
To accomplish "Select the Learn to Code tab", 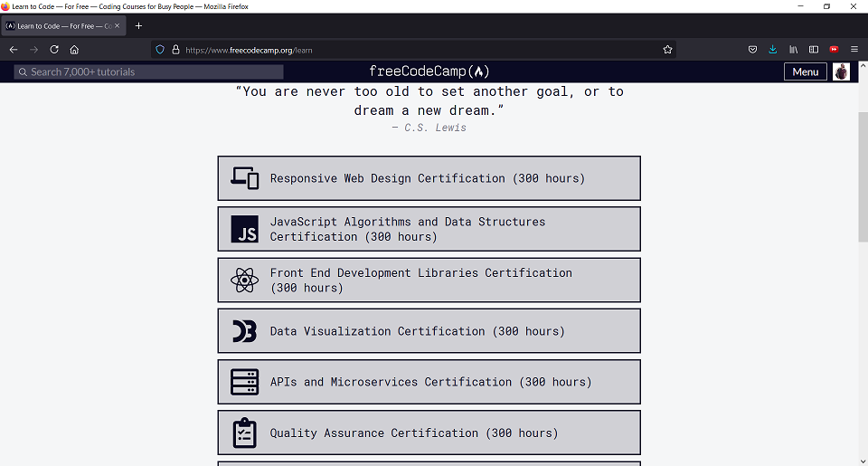I will [x=63, y=26].
